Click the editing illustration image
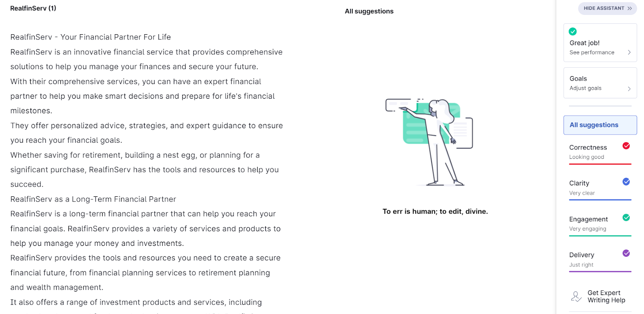This screenshot has width=644, height=314. pos(429,142)
